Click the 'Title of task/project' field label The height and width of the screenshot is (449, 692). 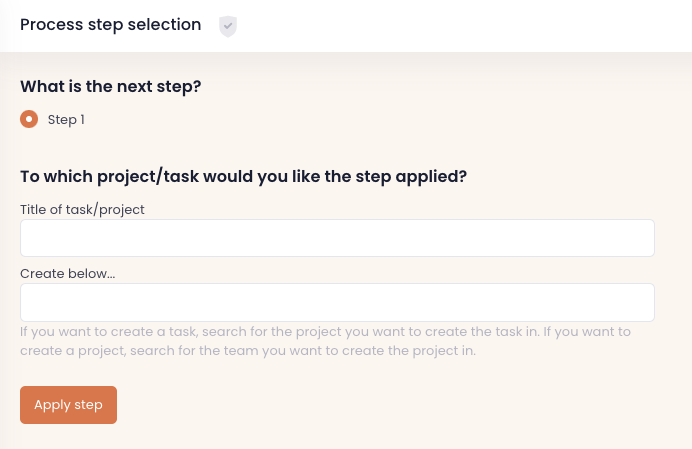click(x=82, y=209)
